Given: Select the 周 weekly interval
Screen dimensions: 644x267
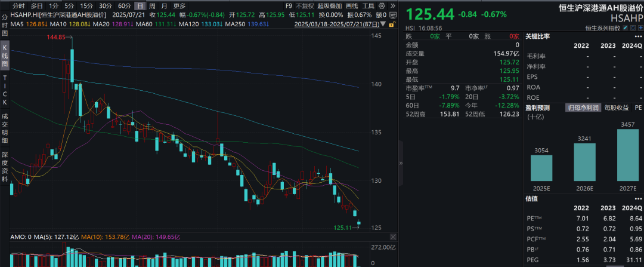Looking at the screenshot, I should tap(153, 6).
